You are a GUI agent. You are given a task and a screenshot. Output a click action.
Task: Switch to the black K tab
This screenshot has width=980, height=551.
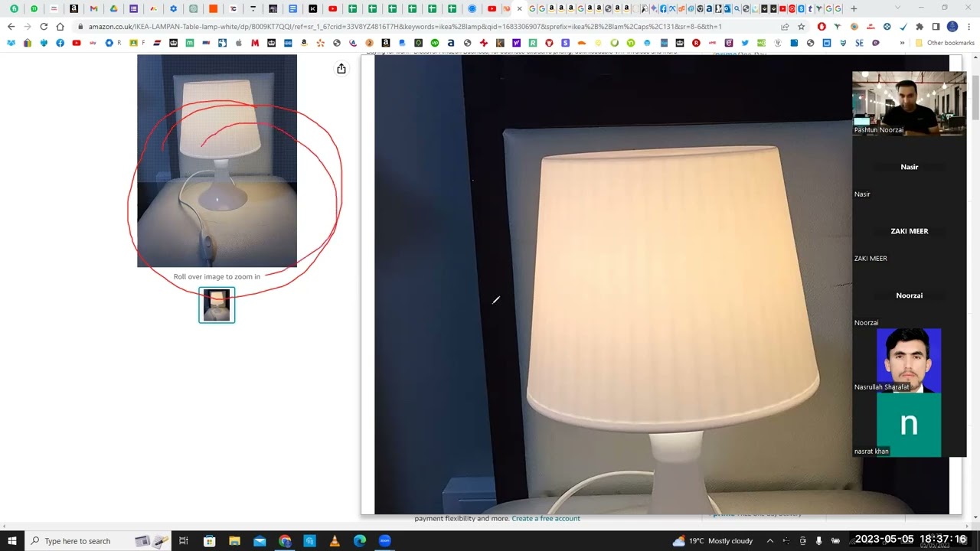312,8
